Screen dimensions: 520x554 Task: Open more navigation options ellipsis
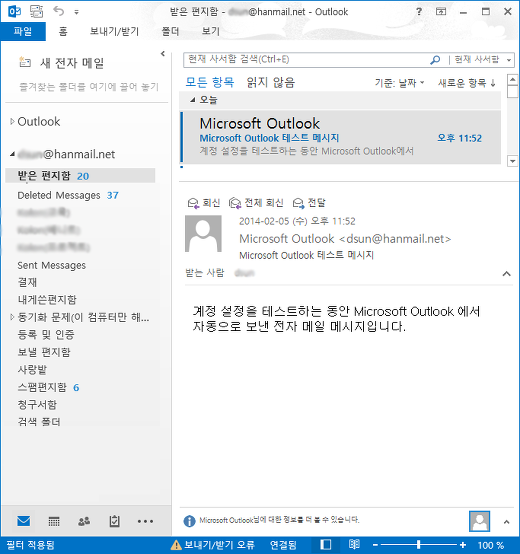[145, 521]
